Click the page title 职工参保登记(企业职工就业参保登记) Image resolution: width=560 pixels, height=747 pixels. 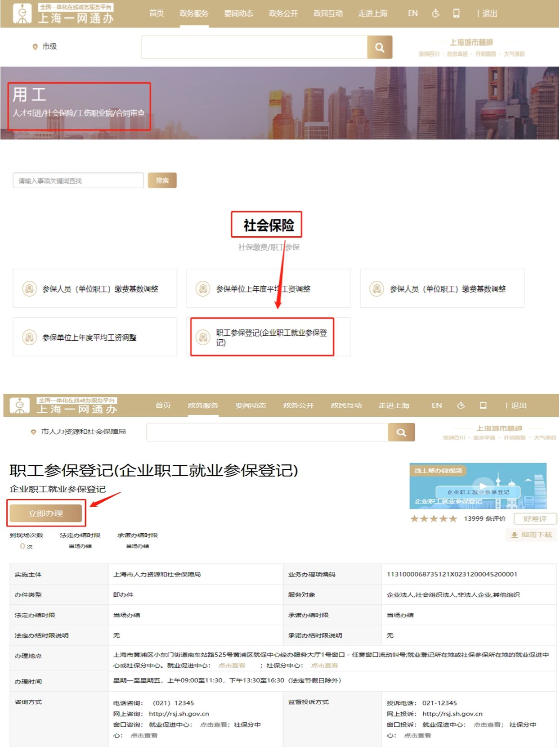[x=154, y=470]
